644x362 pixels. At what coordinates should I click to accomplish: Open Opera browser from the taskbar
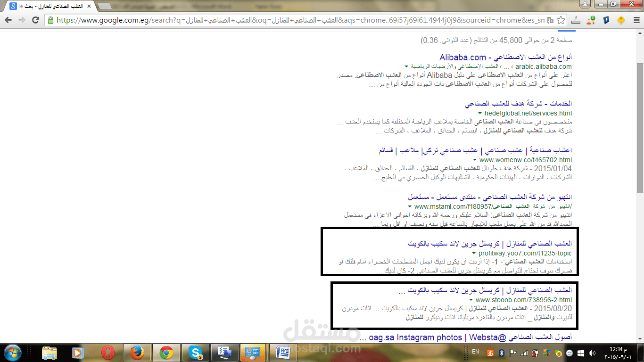coord(108,352)
